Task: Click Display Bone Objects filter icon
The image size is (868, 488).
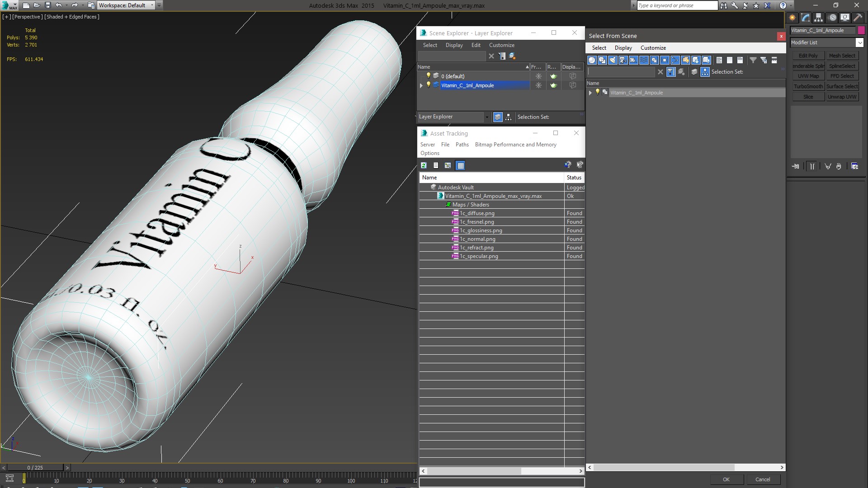Action: point(675,60)
